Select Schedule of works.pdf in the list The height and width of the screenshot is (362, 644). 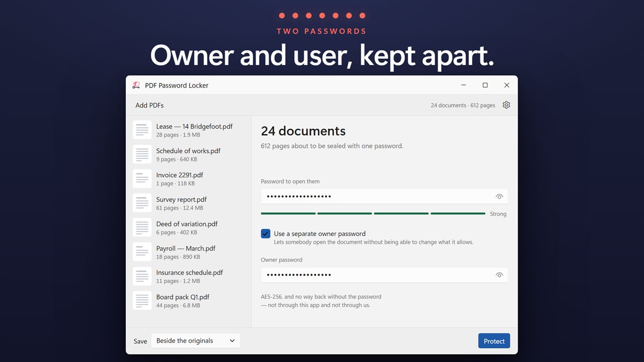[188, 151]
